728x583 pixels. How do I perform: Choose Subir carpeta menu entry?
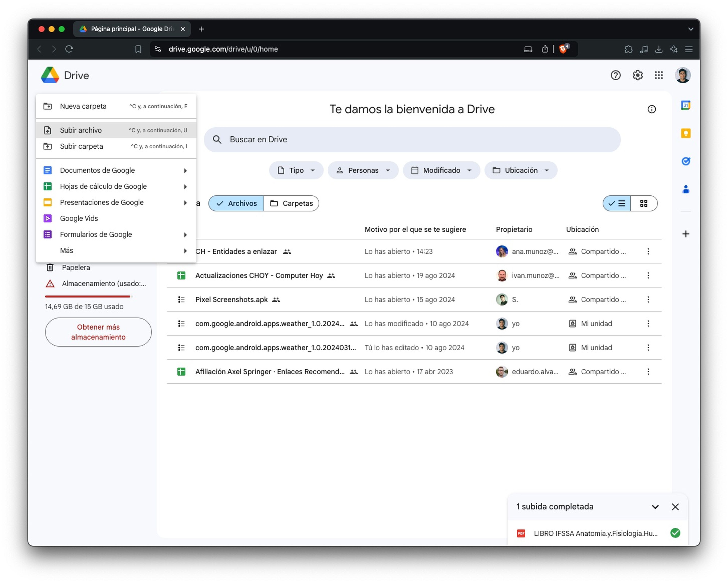[116, 146]
